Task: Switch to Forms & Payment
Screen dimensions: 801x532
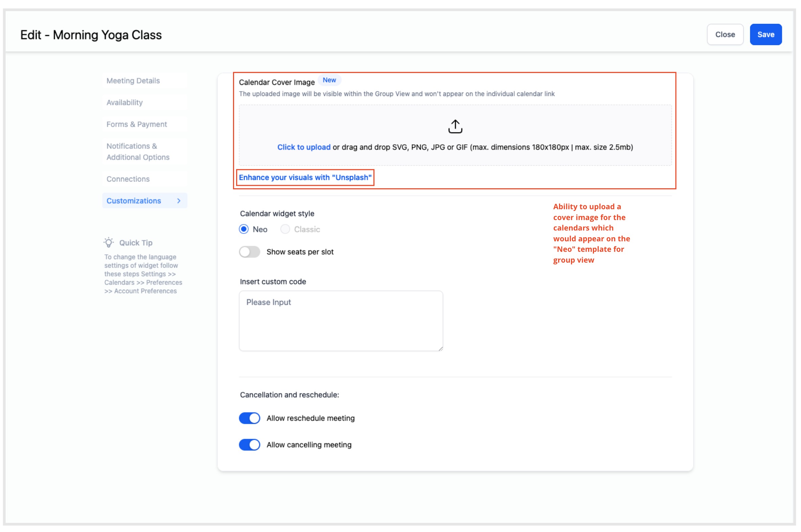Action: tap(137, 124)
